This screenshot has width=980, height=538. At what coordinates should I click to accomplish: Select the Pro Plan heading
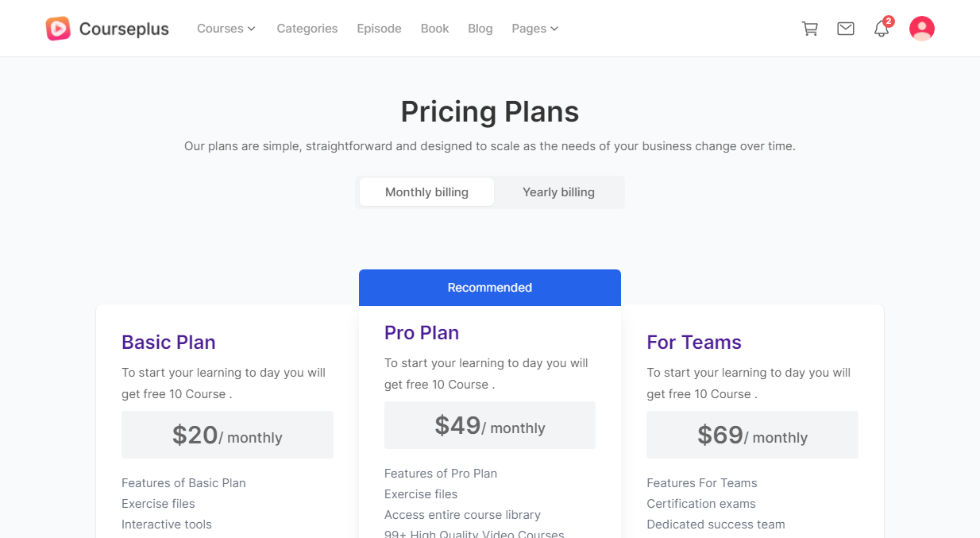click(x=422, y=333)
